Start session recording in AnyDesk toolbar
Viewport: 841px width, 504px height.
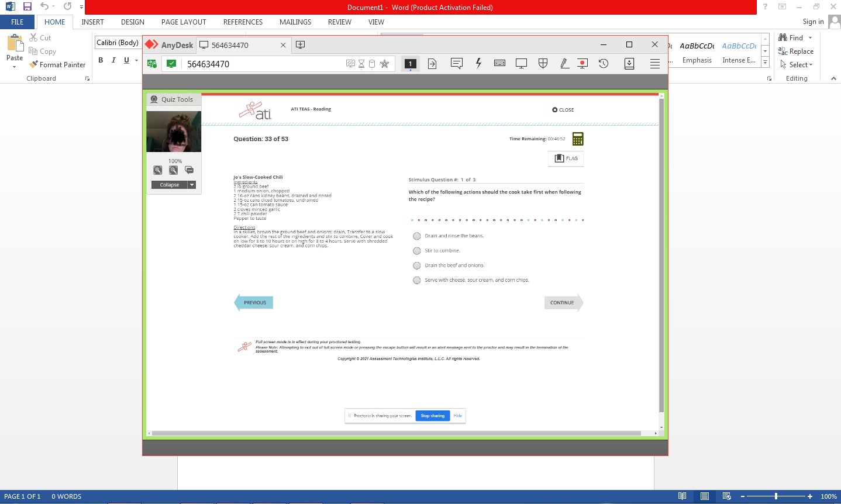[583, 64]
